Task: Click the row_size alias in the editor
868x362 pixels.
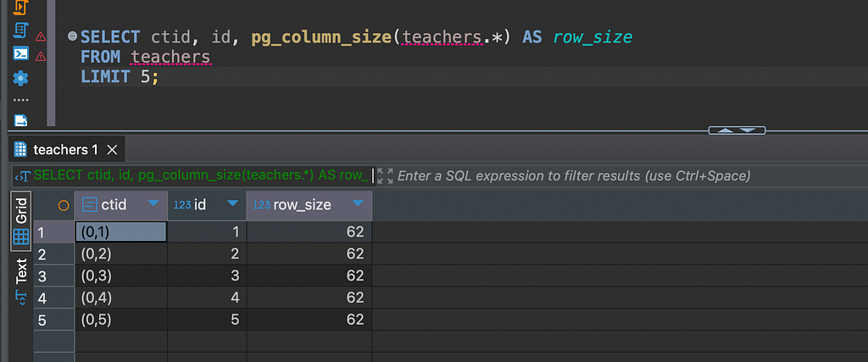Action: click(593, 37)
